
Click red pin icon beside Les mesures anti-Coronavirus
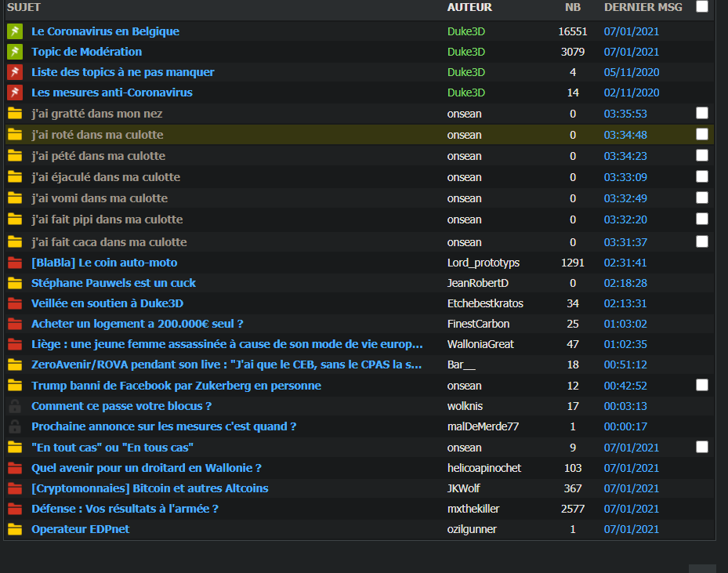tap(15, 92)
